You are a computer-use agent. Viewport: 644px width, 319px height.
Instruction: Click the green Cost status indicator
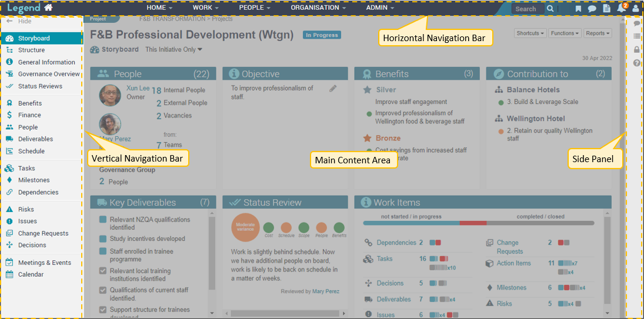[269, 227]
